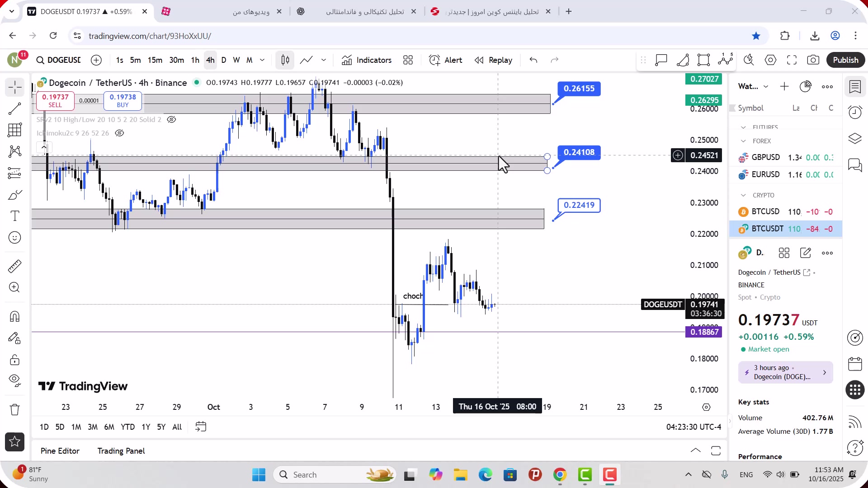Open Chrome from the taskbar

(x=560, y=475)
